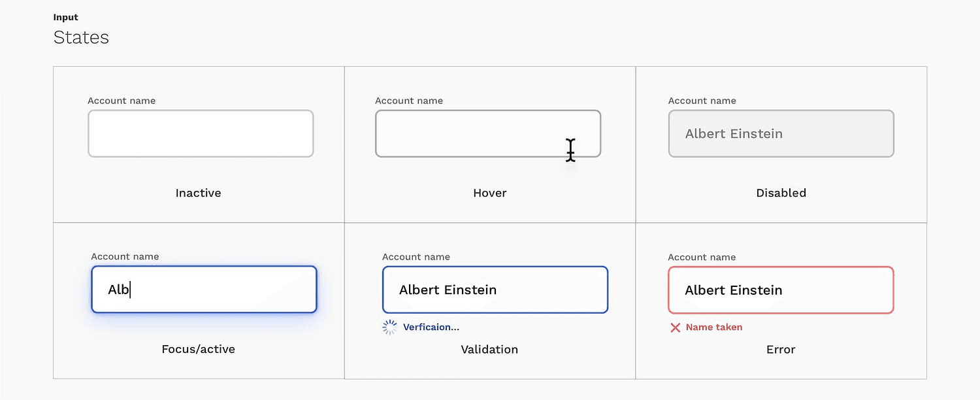The height and width of the screenshot is (400, 980).
Task: Click the Name taken error message
Action: [x=713, y=327]
